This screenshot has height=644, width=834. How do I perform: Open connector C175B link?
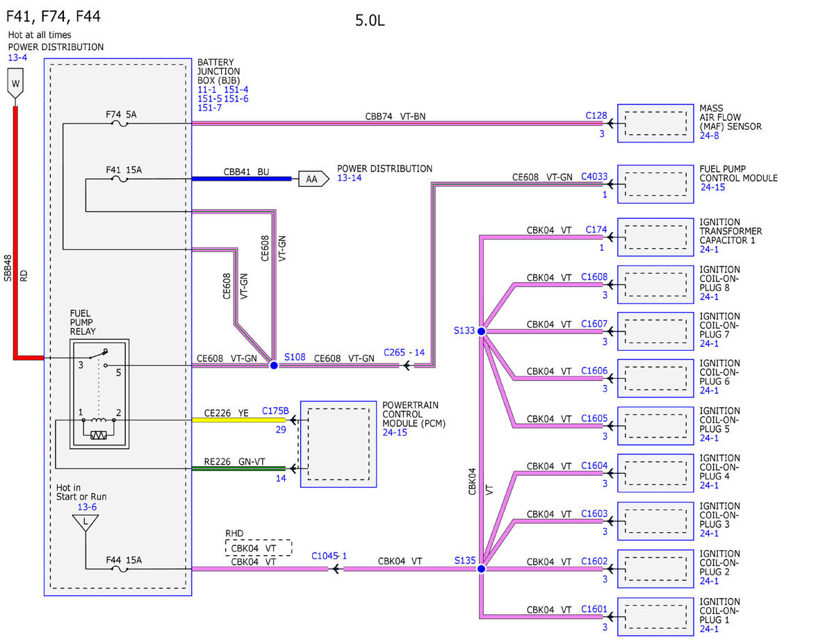tap(276, 411)
